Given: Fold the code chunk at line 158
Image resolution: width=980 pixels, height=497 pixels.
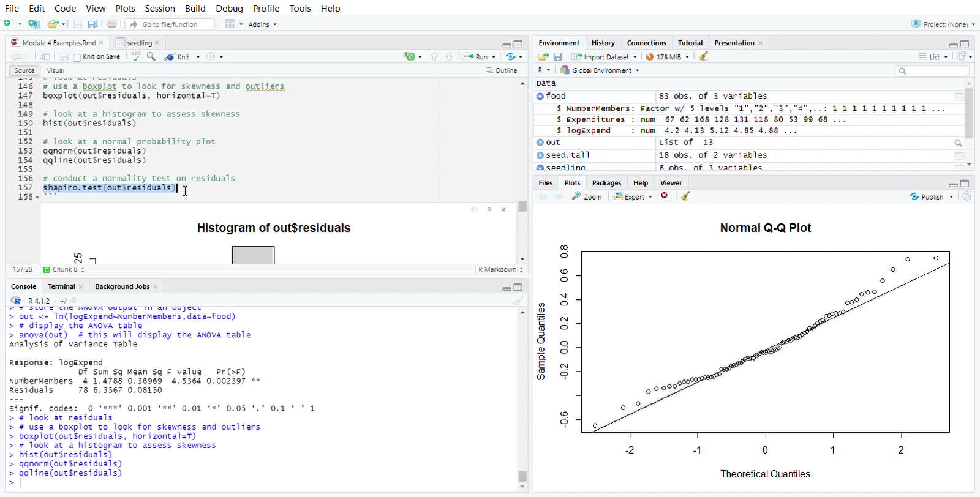Looking at the screenshot, I should pyautogui.click(x=37, y=197).
